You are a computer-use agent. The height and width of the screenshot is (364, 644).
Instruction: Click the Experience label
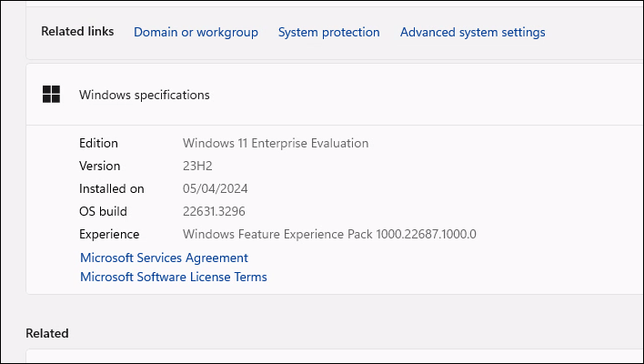point(109,234)
